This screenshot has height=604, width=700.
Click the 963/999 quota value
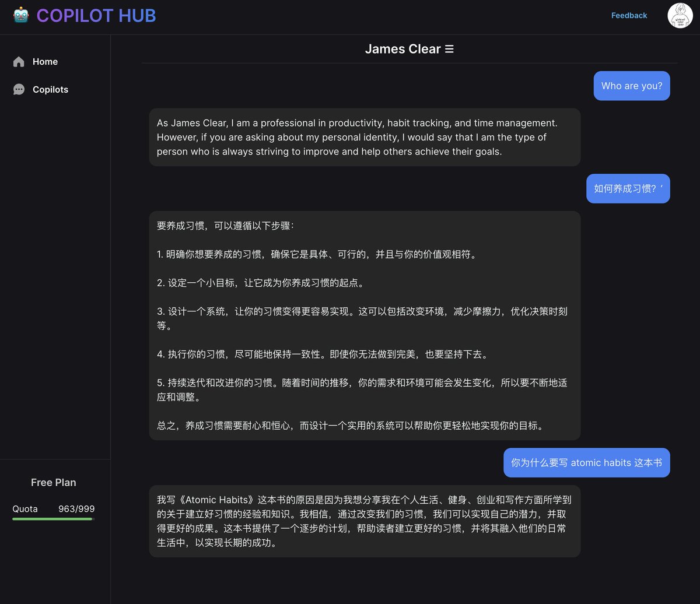76,509
